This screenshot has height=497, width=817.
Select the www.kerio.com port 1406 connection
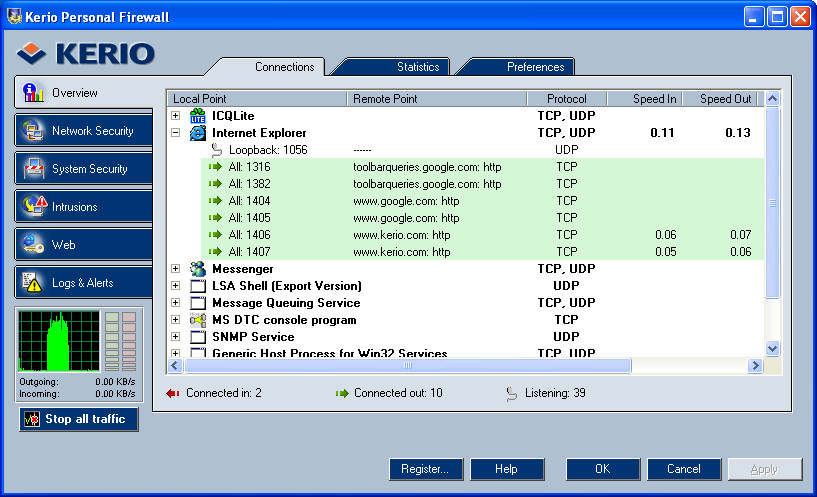401,235
